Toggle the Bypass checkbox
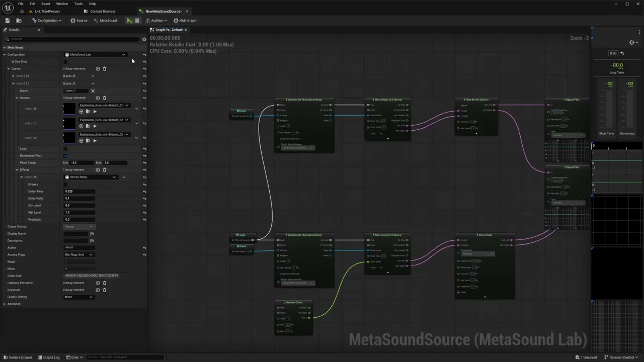The image size is (644, 362). [x=65, y=185]
